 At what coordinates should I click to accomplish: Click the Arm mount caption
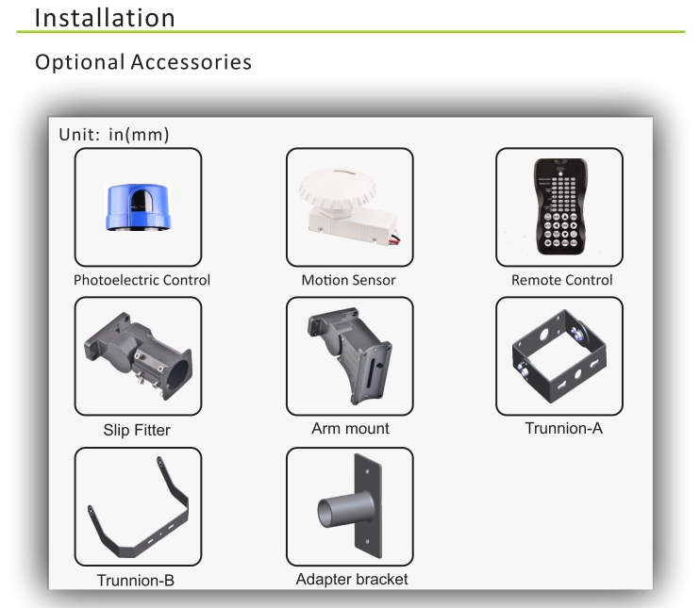tap(350, 429)
